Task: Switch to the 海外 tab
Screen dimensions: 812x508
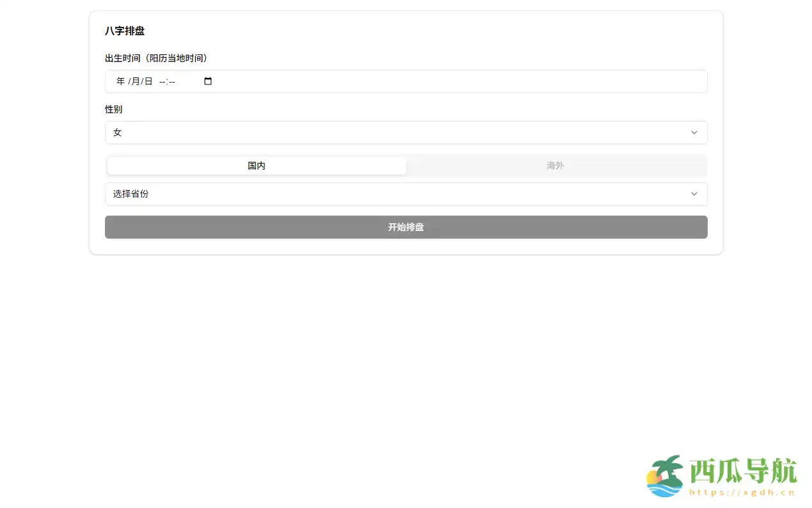Action: click(x=555, y=165)
